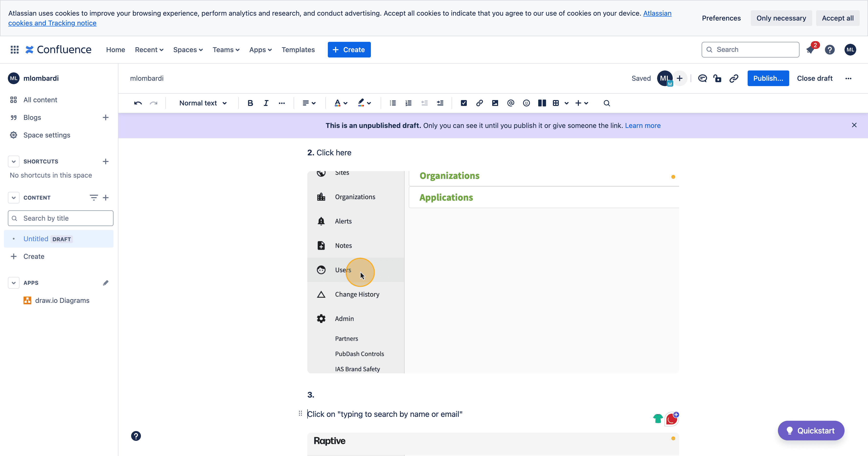Collapse the CONTENT section
Viewport: 868px width, 456px height.
pyautogui.click(x=13, y=197)
